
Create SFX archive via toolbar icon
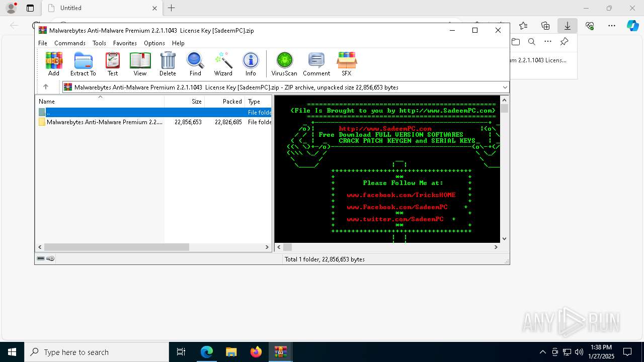(x=347, y=64)
